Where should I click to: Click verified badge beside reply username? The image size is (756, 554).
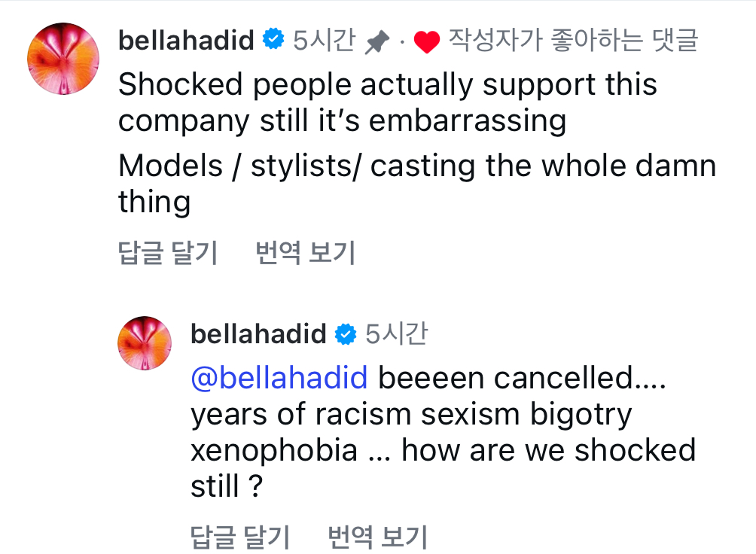[x=345, y=333]
